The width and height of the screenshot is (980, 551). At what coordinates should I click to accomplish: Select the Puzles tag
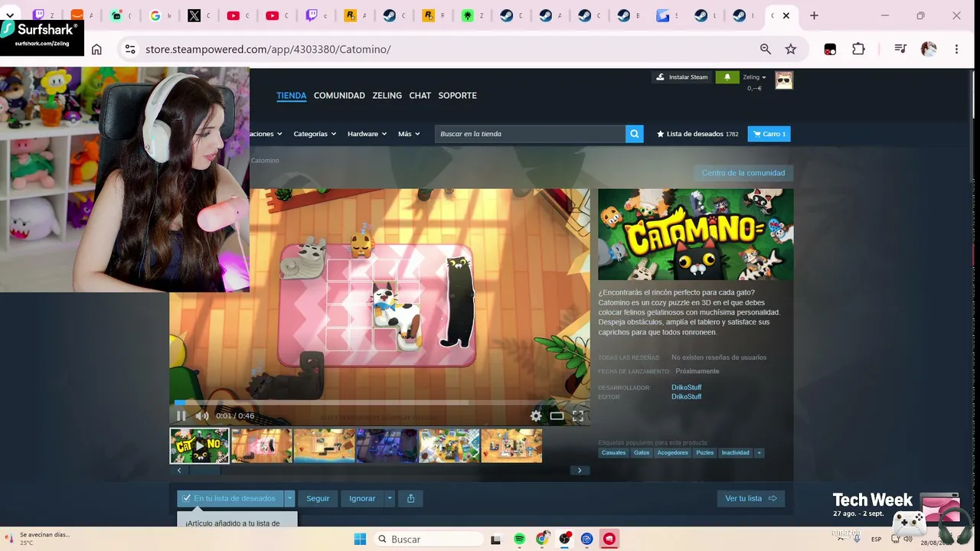[705, 453]
